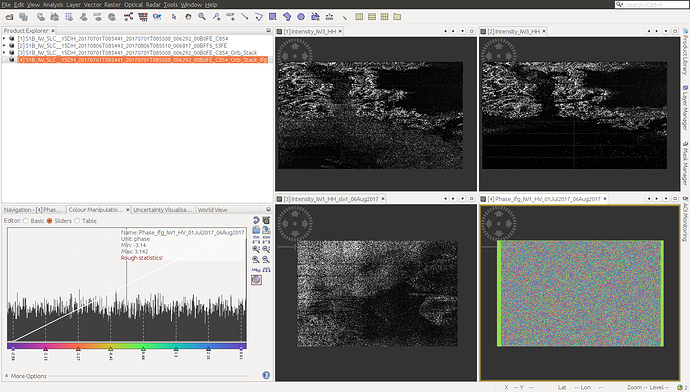The height and width of the screenshot is (392, 690).
Task: Open help for Colour Manipulation panel
Action: click(266, 375)
